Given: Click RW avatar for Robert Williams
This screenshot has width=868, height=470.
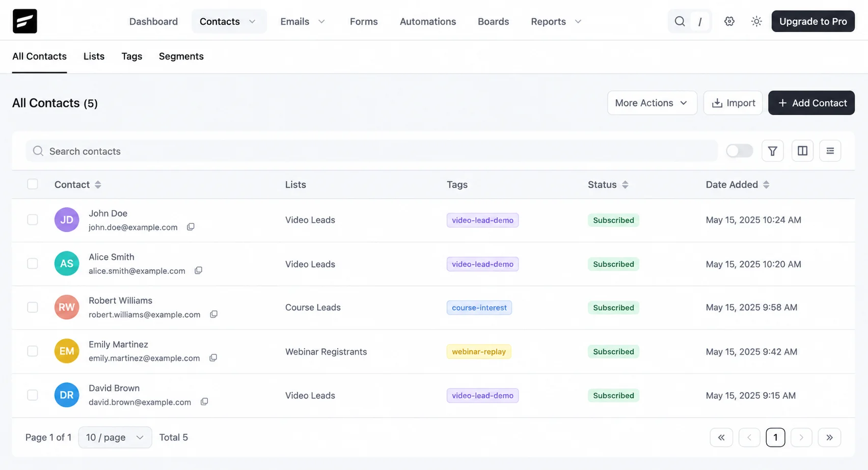Looking at the screenshot, I should pos(67,308).
